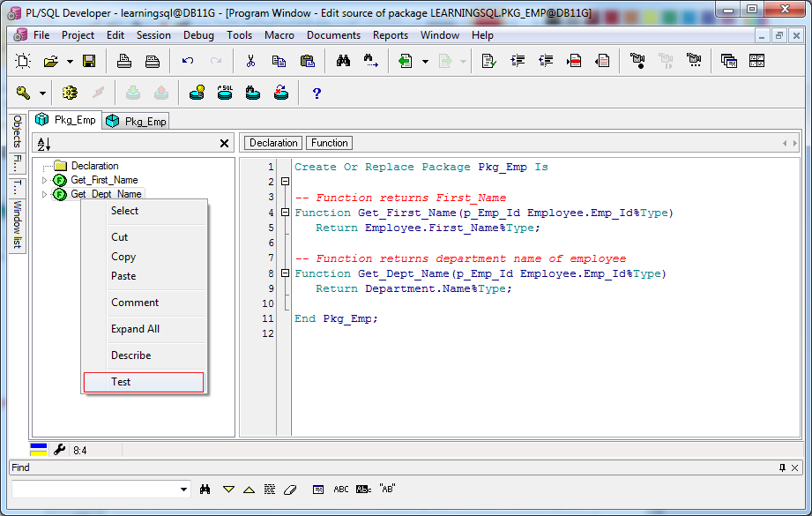Click the Declaration button above editor
This screenshot has width=812, height=516.
pos(273,143)
